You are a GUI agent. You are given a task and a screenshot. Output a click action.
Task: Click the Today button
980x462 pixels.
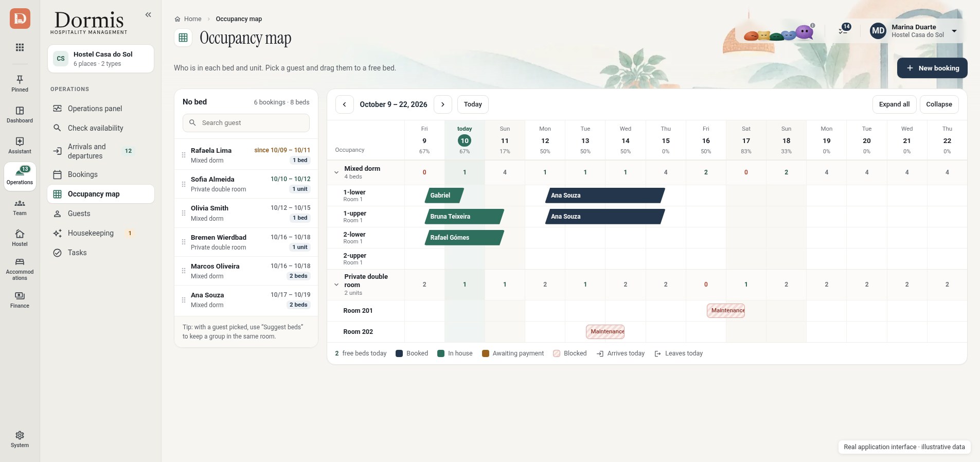pyautogui.click(x=473, y=104)
